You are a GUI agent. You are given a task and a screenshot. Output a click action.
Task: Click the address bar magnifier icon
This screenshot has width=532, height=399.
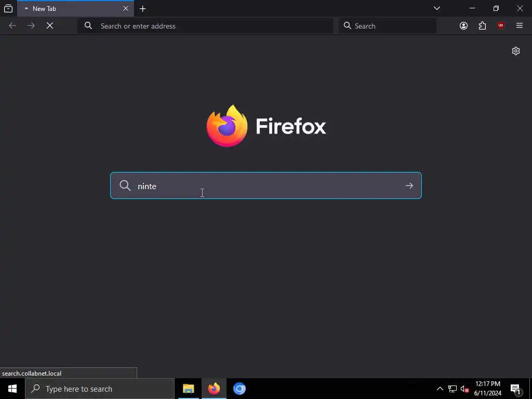[x=88, y=26]
